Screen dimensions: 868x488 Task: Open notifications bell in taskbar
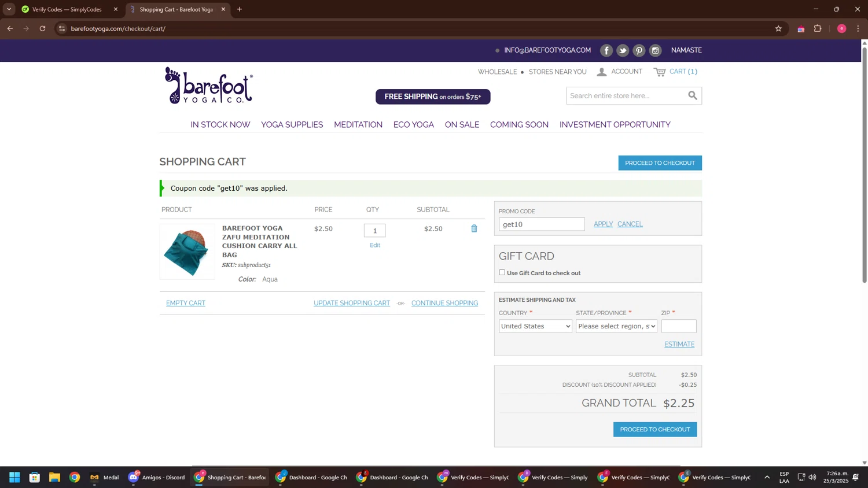856,477
